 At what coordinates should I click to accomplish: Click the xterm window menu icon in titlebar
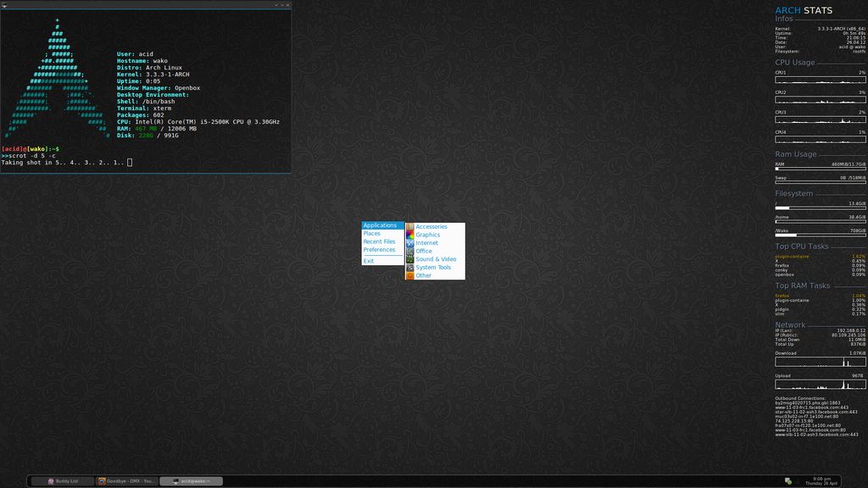tap(4, 5)
